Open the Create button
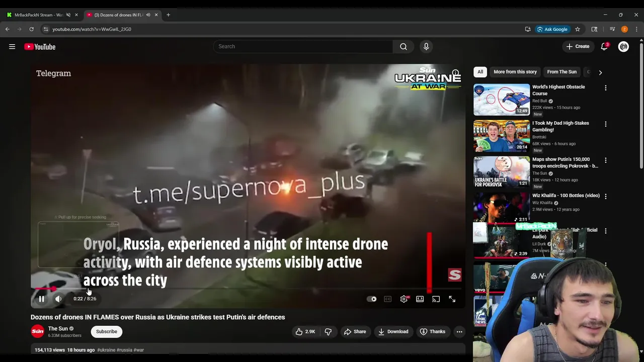 [x=578, y=46]
